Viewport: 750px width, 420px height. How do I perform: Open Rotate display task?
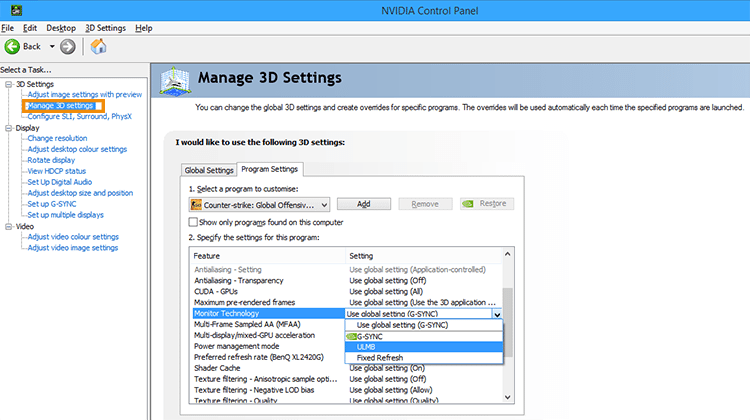point(51,160)
